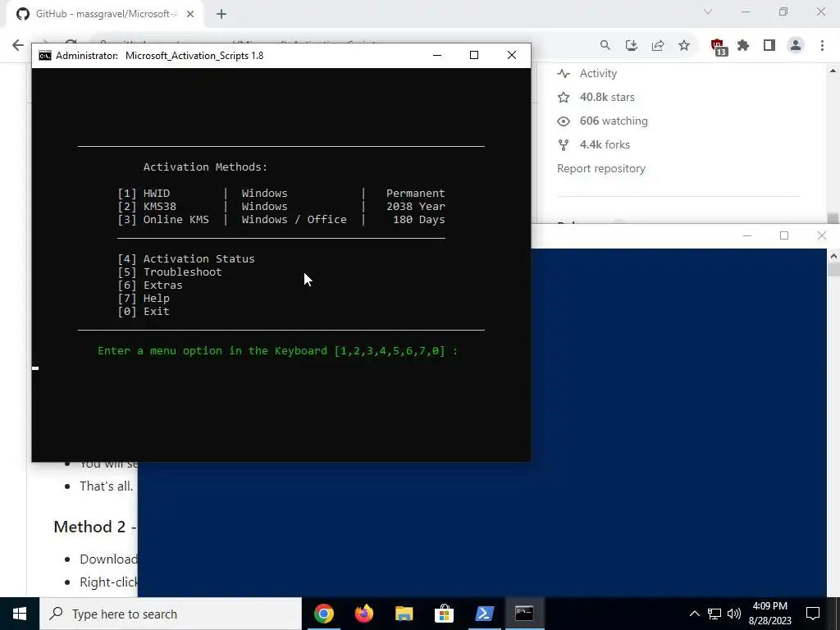Image resolution: width=840 pixels, height=630 pixels.
Task: Click the [4] Activation Status line
Action: [186, 258]
